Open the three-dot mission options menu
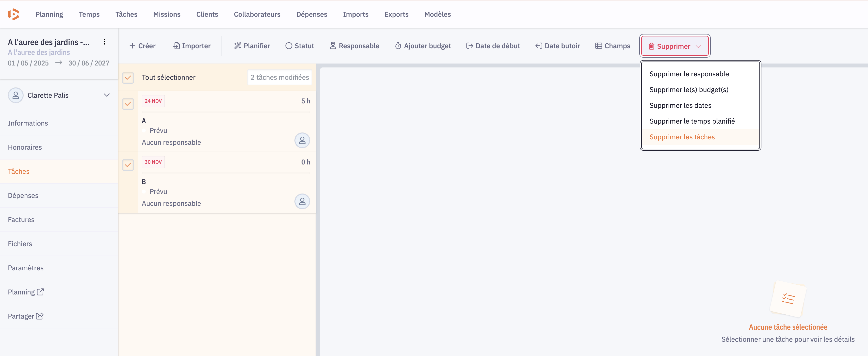The width and height of the screenshot is (868, 356). (x=104, y=42)
